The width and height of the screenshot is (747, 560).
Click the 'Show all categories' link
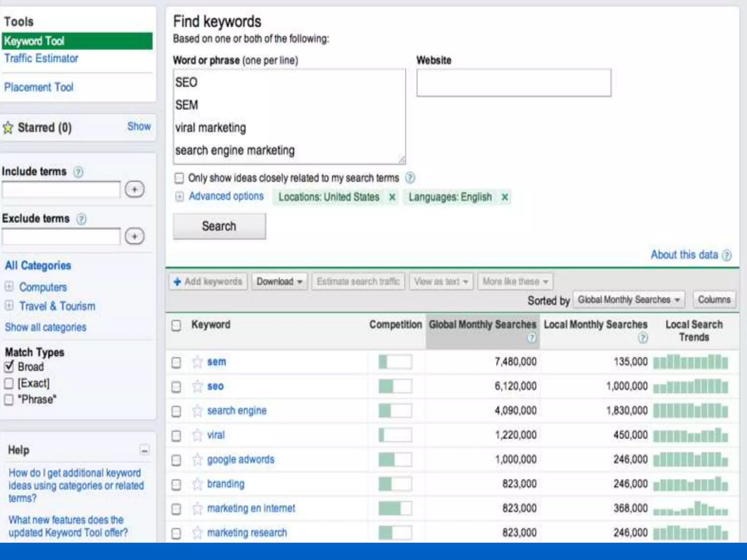click(x=46, y=327)
